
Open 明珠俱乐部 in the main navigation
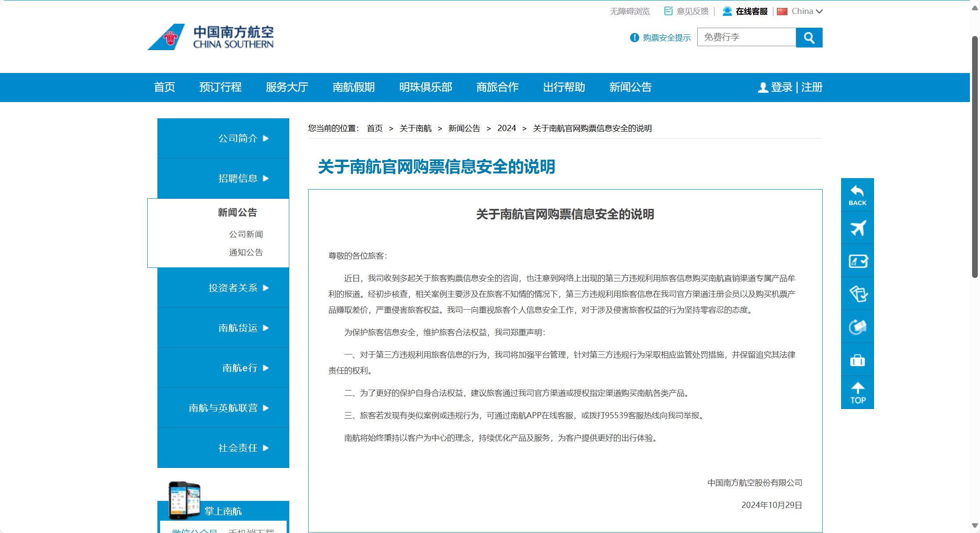[x=425, y=88]
